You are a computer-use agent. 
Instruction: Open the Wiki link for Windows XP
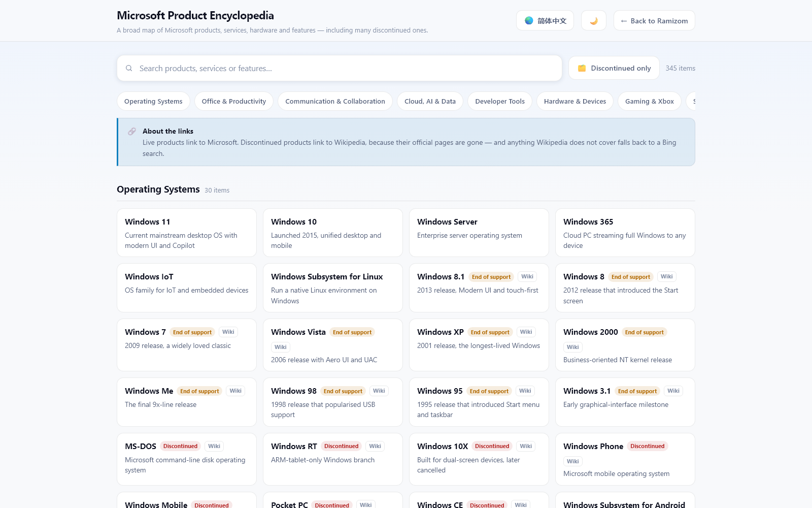tap(526, 332)
